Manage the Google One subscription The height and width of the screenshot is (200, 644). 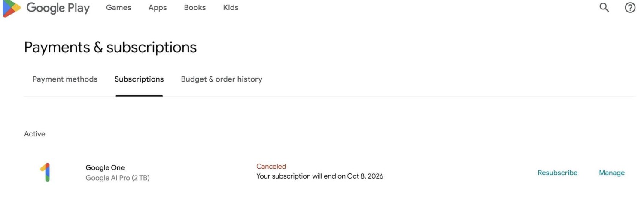(612, 173)
